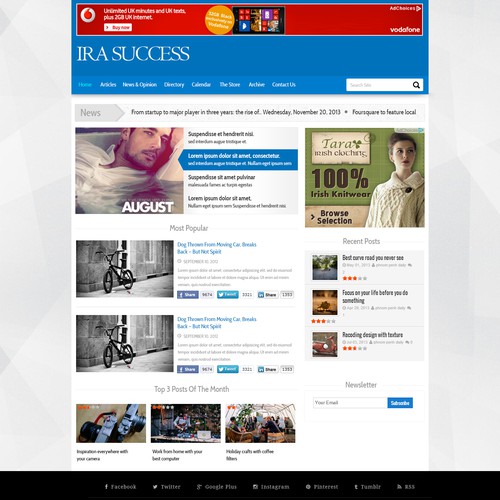Click AdChoices icon on Tara ad
Screen dimensions: 500x500
tap(421, 130)
